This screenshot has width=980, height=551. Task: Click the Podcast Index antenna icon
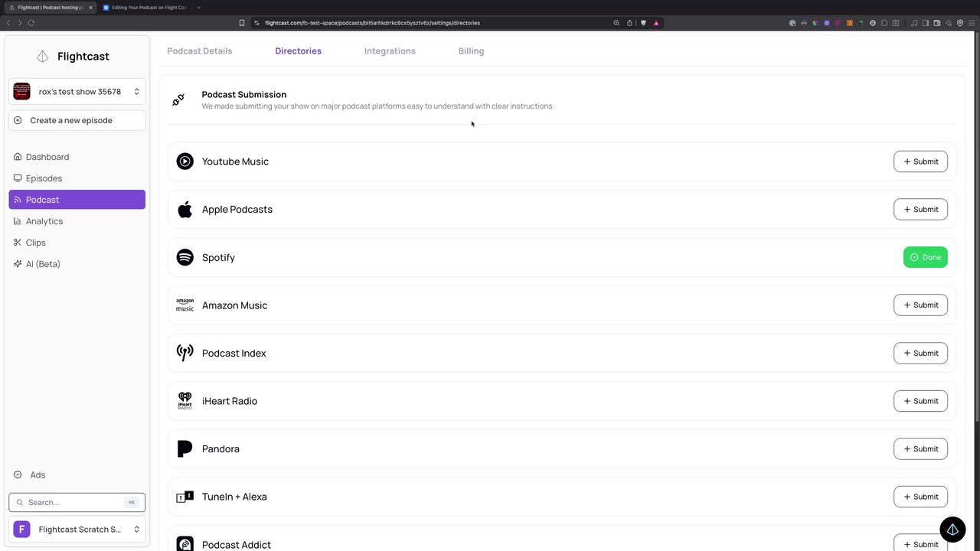pos(185,353)
